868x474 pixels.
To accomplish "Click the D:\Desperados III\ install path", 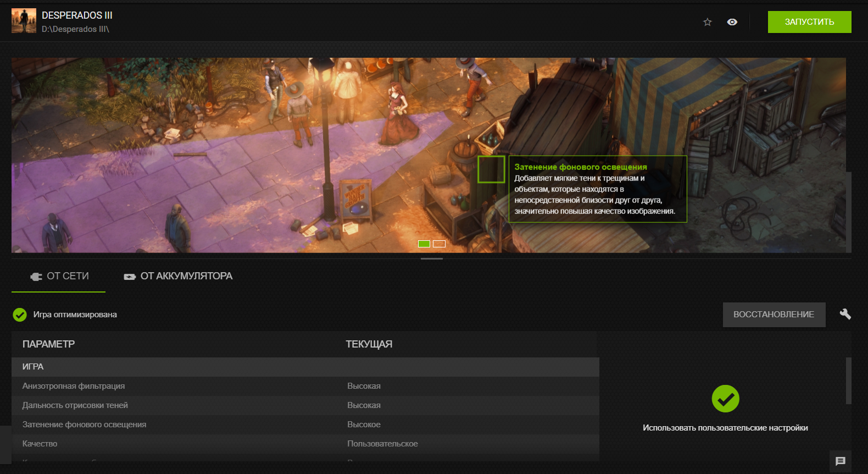I will [x=76, y=29].
